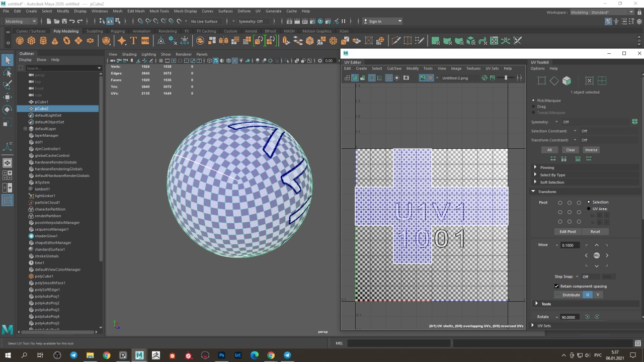644x362 pixels.
Task: Create a polygon cylinder from the shelf
Action: (43, 41)
